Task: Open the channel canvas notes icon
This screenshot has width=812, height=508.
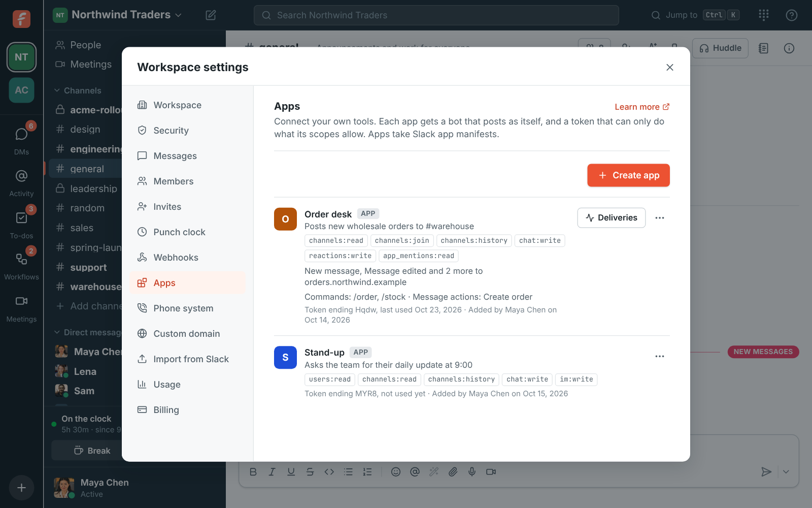Action: point(764,48)
